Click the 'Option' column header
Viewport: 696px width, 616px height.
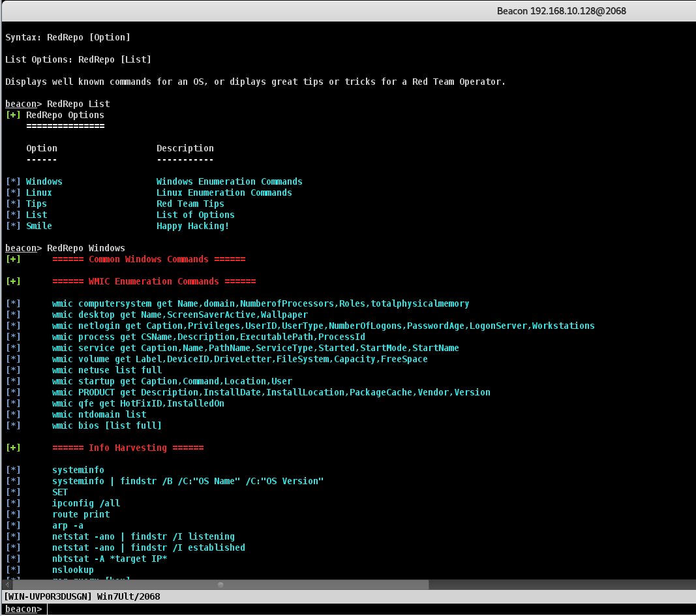tap(42, 148)
